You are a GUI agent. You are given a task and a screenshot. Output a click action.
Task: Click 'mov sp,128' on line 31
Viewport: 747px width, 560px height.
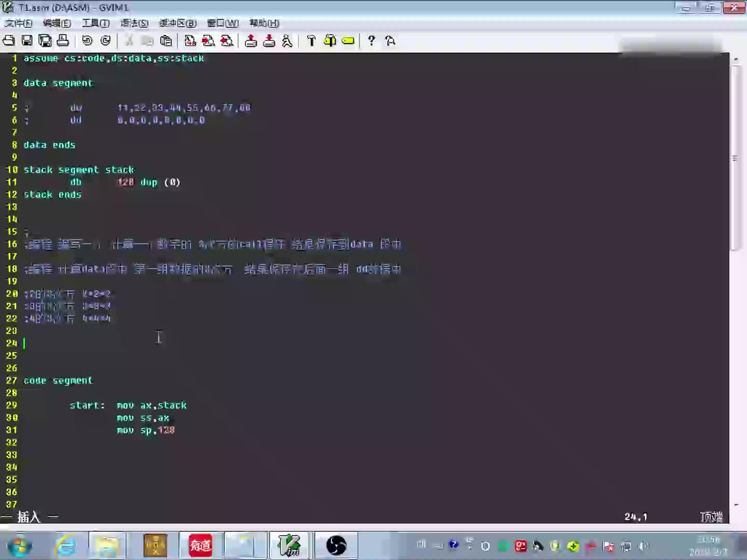[x=146, y=430]
